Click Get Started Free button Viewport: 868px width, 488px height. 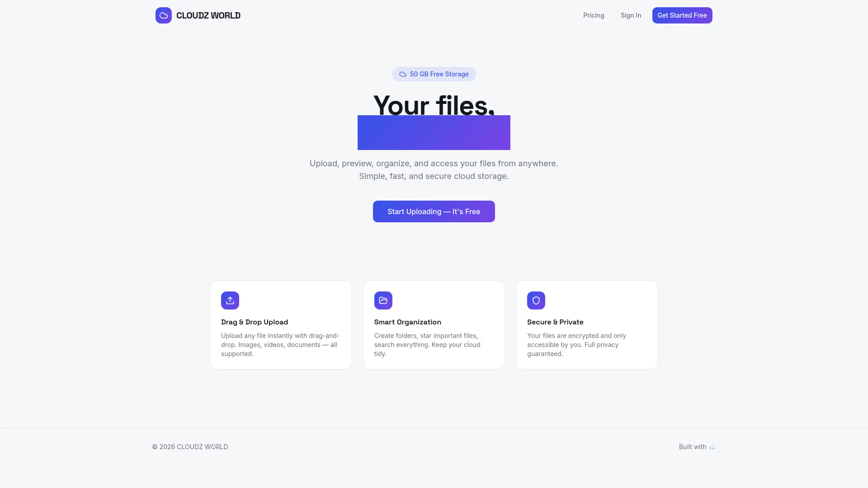click(682, 15)
